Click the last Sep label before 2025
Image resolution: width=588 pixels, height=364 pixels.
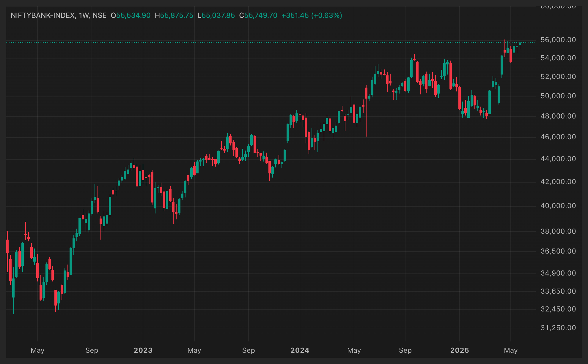point(405,350)
